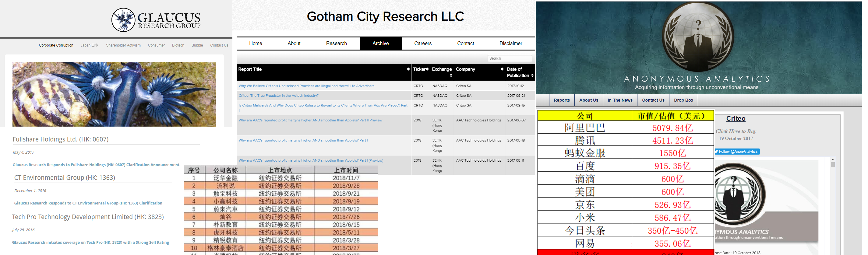Click the listing date 2018/9/28

click(346, 186)
